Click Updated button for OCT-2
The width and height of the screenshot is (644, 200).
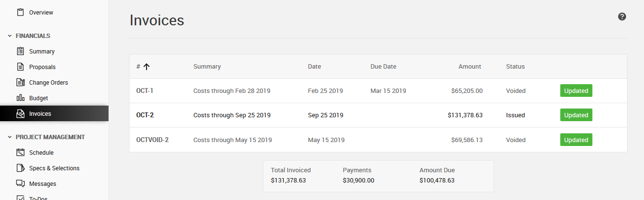tap(576, 115)
